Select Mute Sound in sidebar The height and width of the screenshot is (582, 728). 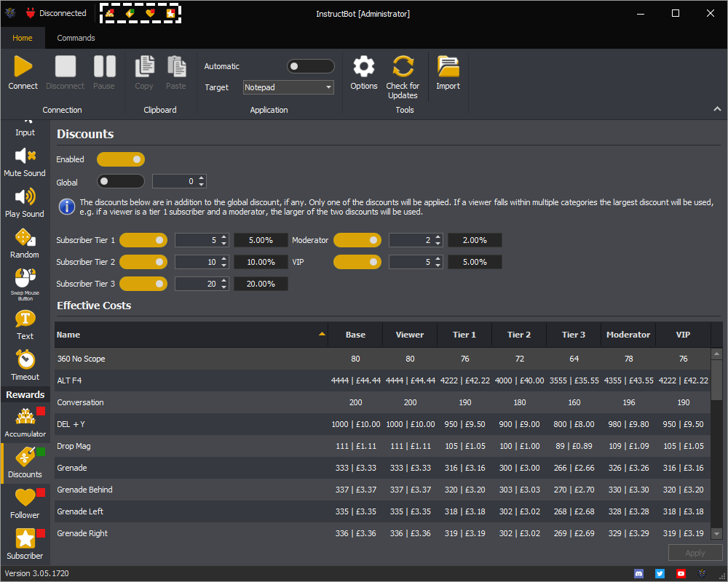pos(25,162)
